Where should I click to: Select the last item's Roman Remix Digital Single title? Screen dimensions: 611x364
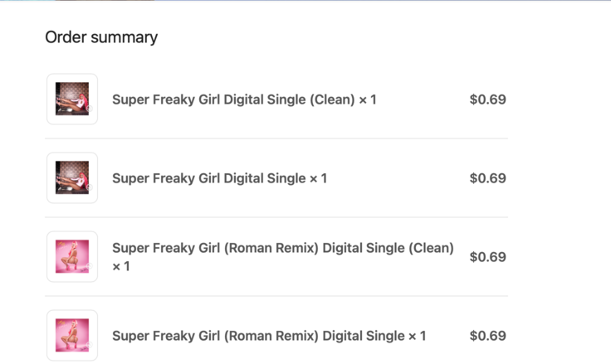(258, 336)
